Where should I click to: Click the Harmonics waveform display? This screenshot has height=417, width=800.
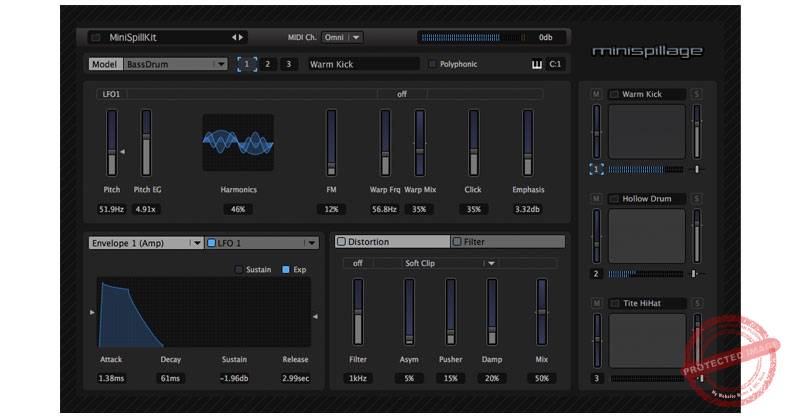click(x=238, y=142)
